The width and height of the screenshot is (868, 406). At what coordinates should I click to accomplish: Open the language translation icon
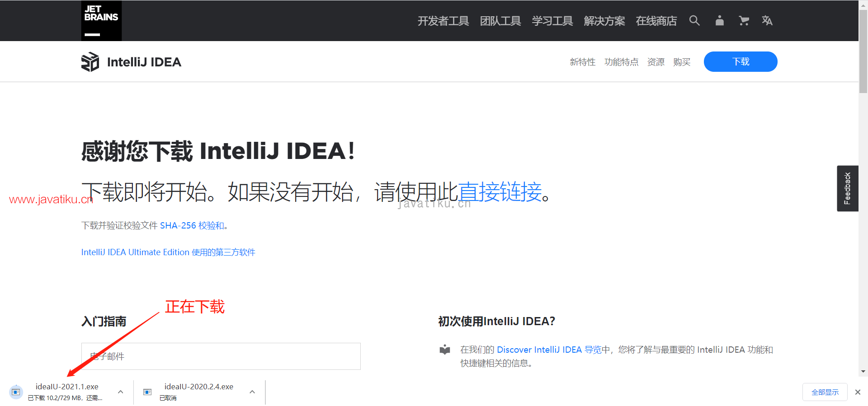point(767,20)
